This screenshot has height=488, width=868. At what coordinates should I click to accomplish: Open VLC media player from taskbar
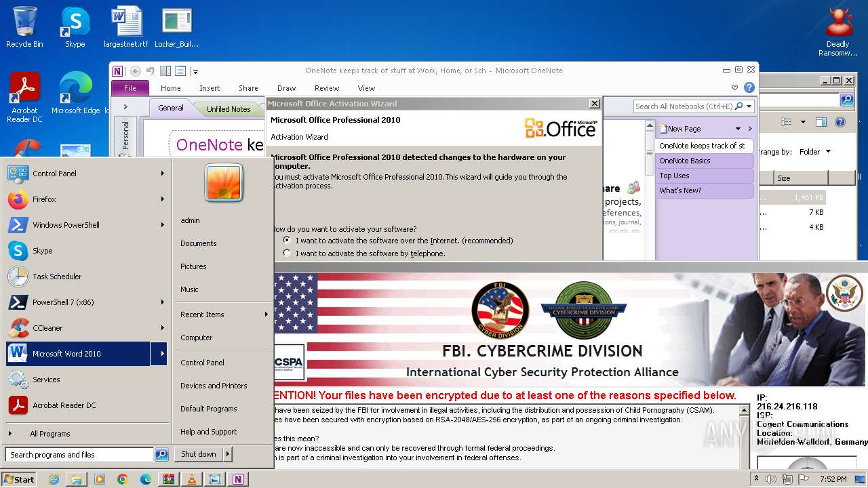pyautogui.click(x=191, y=479)
